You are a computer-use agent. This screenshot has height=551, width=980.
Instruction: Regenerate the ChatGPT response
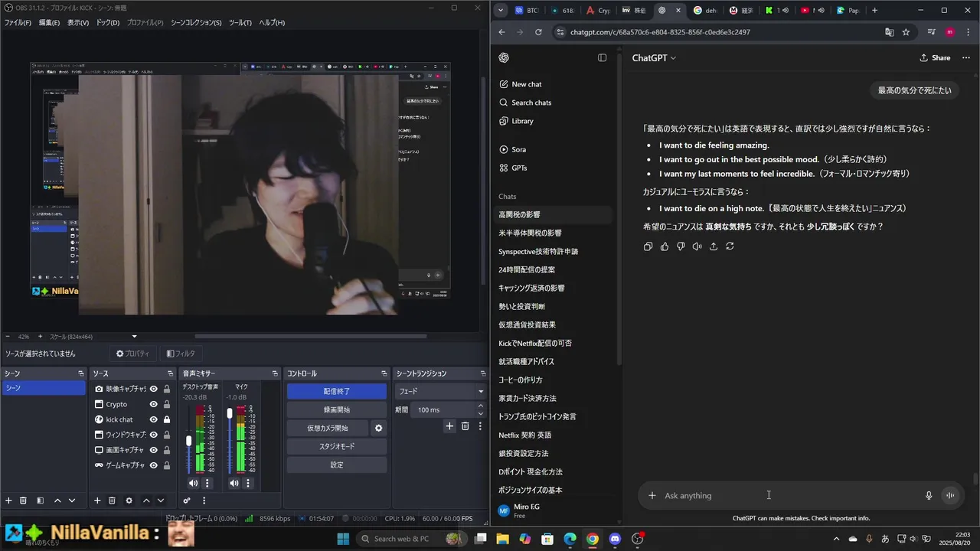(x=730, y=246)
